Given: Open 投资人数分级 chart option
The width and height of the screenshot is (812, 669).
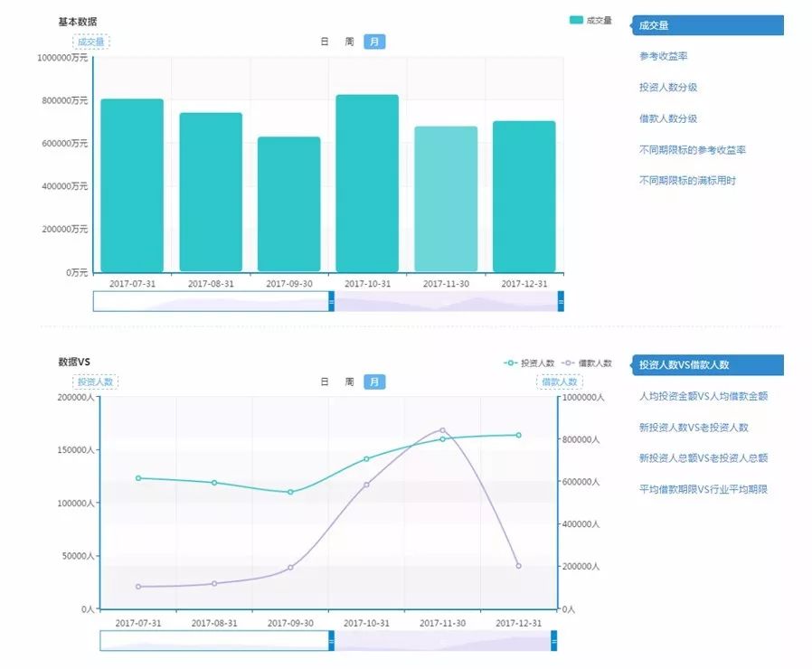Looking at the screenshot, I should (668, 88).
